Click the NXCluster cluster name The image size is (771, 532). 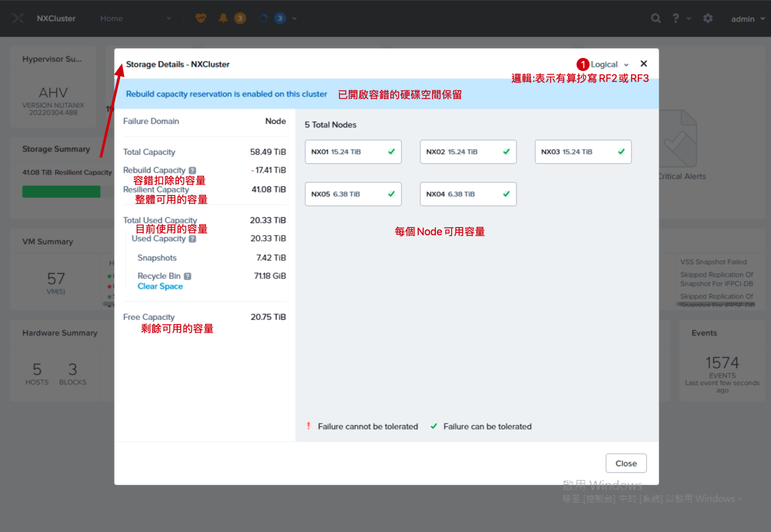coord(56,18)
